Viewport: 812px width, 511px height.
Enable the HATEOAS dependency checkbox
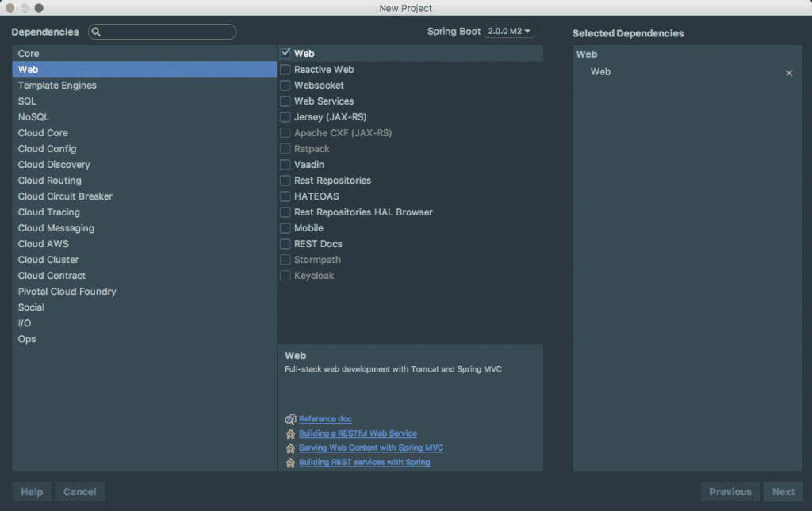(285, 196)
